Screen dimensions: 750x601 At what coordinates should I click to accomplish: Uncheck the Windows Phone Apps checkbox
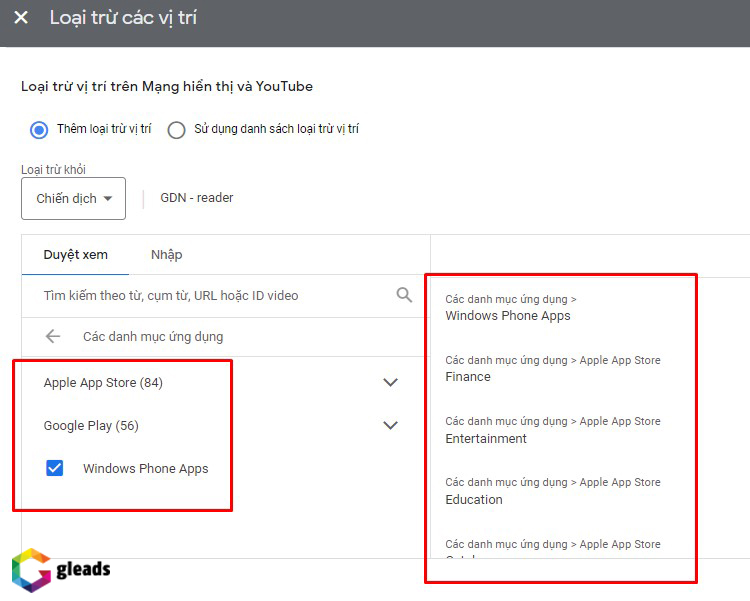pos(55,468)
